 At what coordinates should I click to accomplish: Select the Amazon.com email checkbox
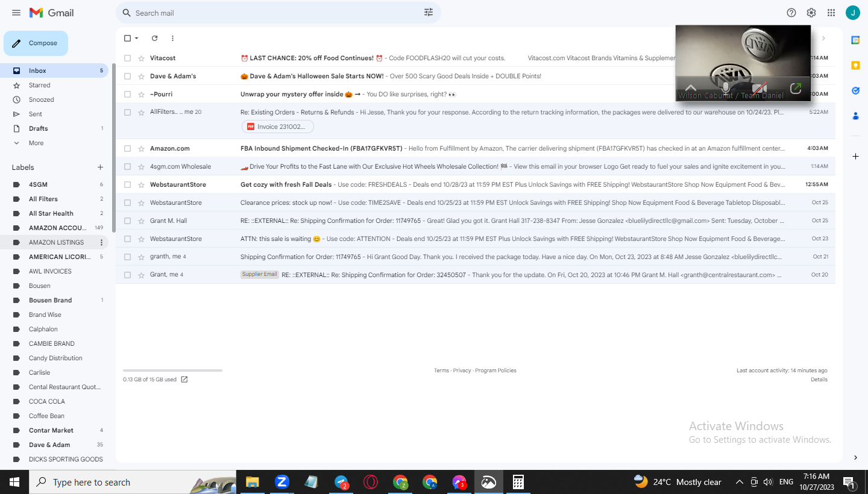(127, 148)
